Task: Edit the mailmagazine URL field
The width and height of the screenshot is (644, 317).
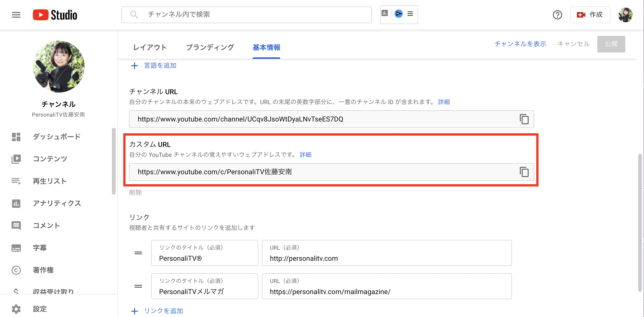Action: tap(387, 286)
